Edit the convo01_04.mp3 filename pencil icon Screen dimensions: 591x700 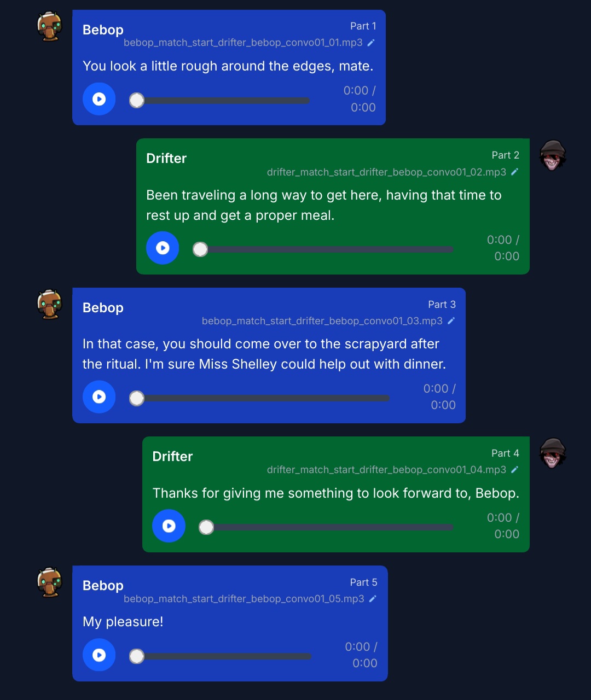514,470
